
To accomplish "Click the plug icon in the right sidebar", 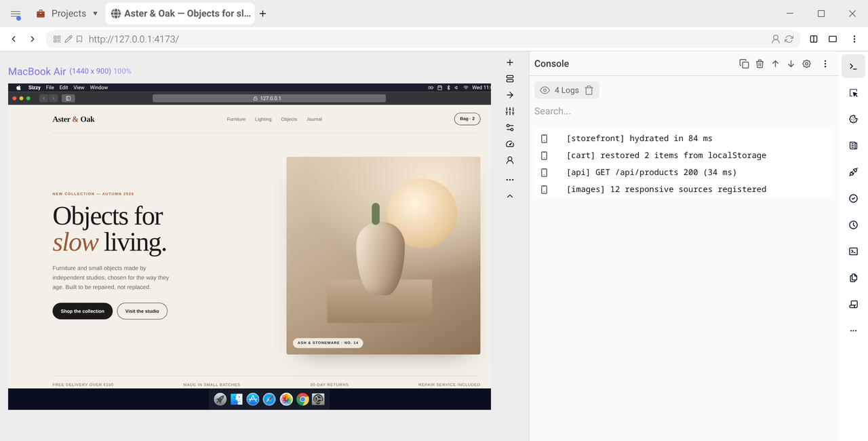I will click(x=854, y=172).
